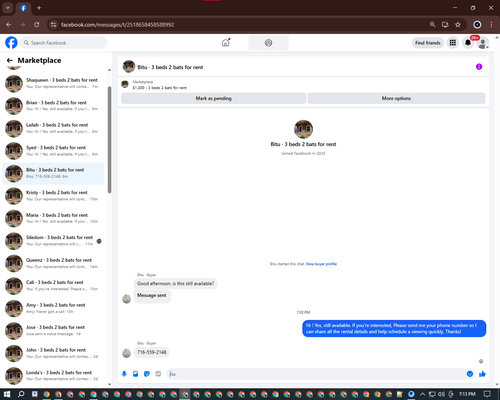Go to the Home feed icon
The image size is (500, 400).
click(226, 43)
